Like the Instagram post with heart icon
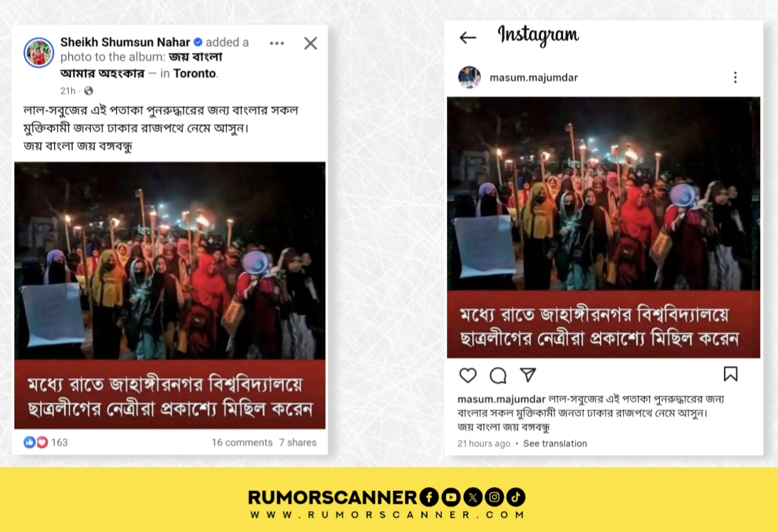This screenshot has width=778, height=532. [468, 375]
